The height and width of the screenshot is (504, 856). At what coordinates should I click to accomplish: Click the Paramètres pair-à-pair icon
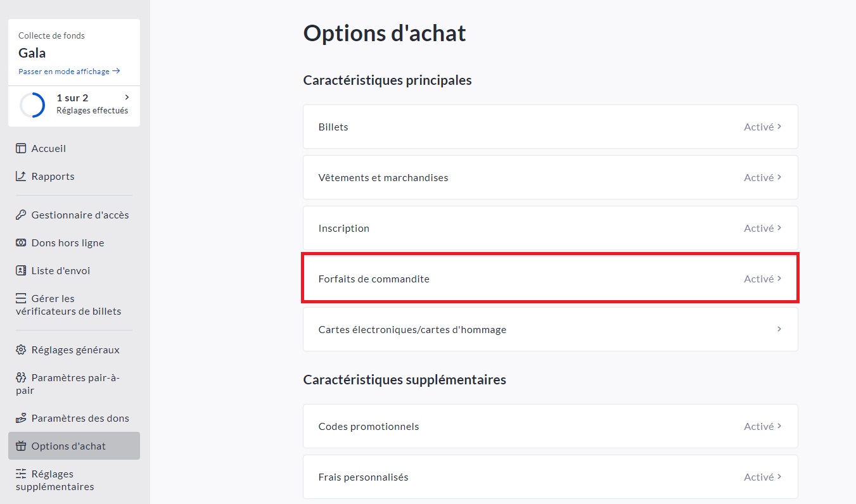[x=21, y=378]
